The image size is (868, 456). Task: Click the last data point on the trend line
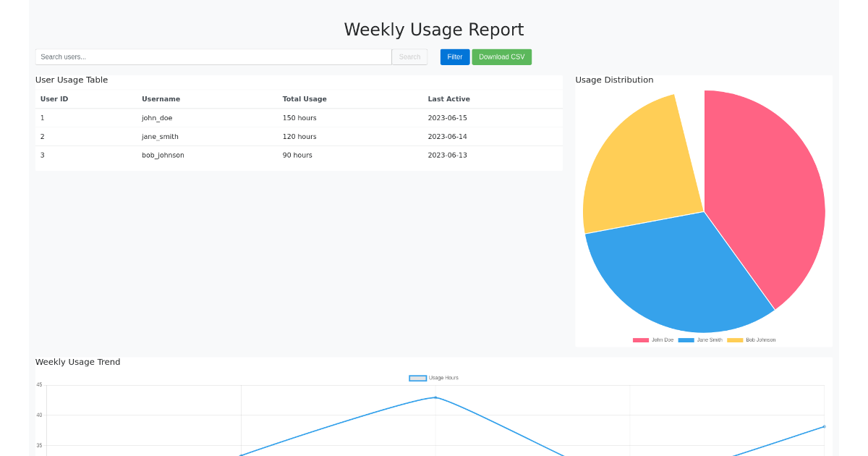pos(824,426)
